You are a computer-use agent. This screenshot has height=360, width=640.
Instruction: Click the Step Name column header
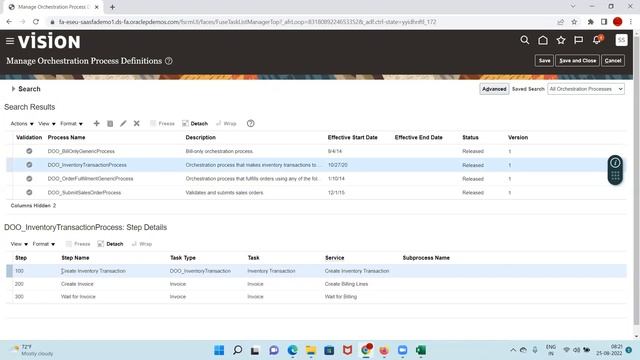click(x=75, y=258)
